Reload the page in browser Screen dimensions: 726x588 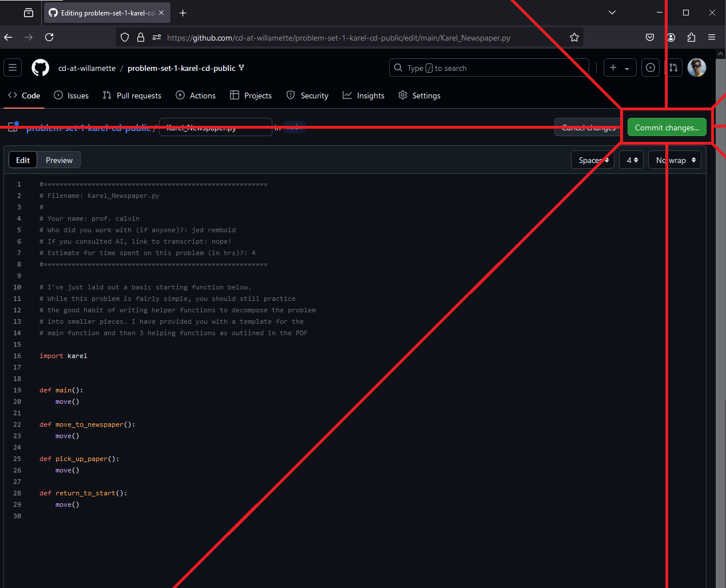[x=49, y=37]
